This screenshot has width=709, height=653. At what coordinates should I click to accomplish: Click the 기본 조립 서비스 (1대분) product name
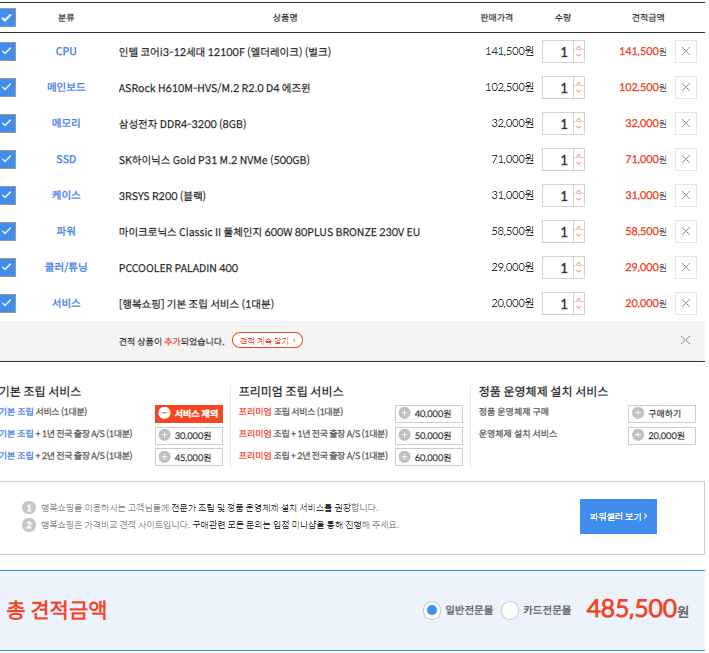coord(196,304)
